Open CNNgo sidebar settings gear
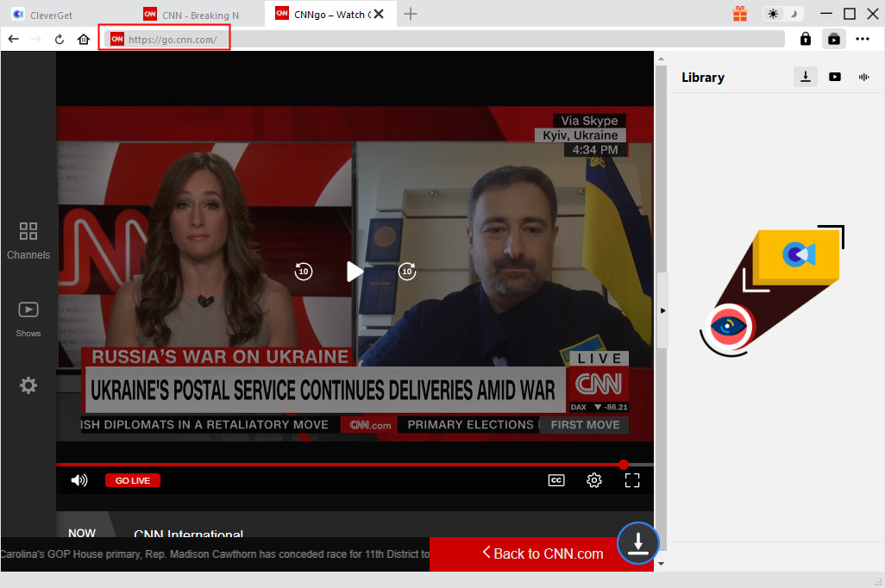 point(28,385)
